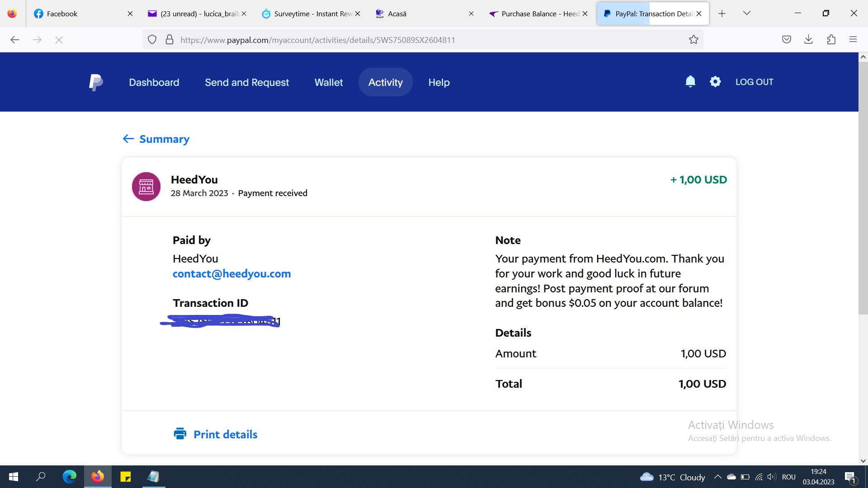Image resolution: width=868 pixels, height=488 pixels.
Task: Bookmark this page with the star
Action: (693, 40)
